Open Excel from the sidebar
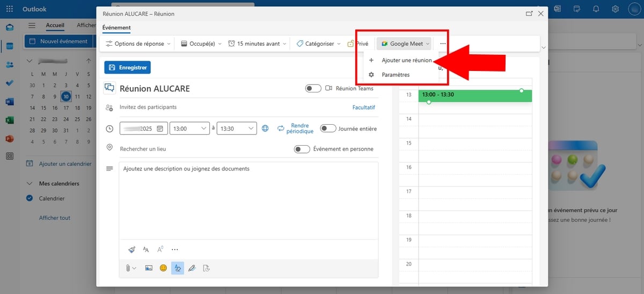The width and height of the screenshot is (644, 294). point(10,120)
